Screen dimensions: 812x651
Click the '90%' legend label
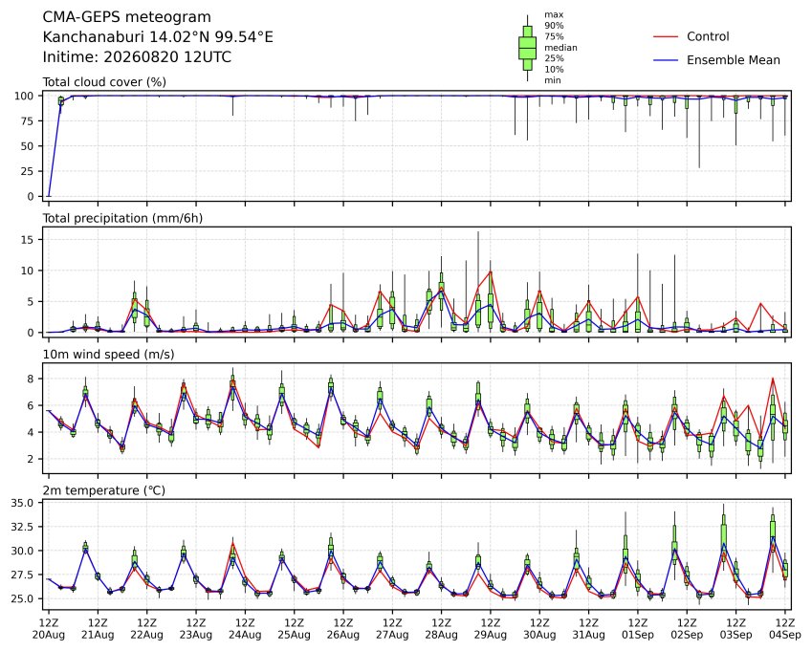pyautogui.click(x=554, y=26)
